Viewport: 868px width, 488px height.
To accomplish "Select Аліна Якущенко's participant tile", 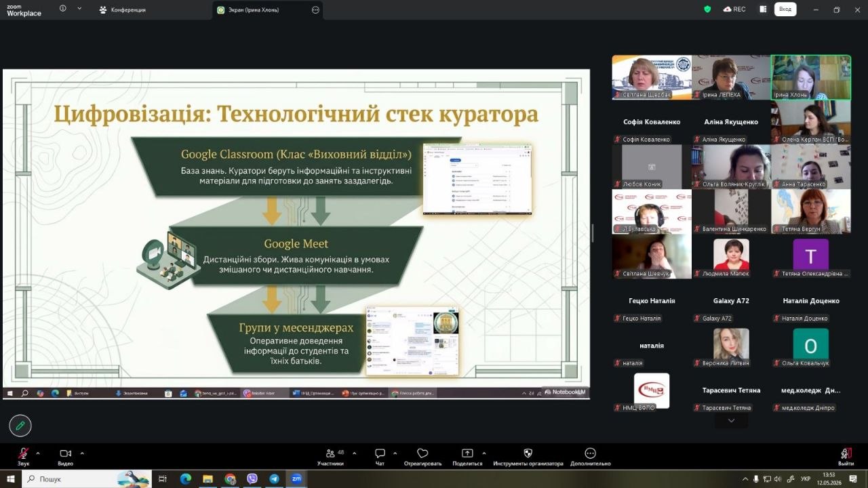I will (x=731, y=122).
